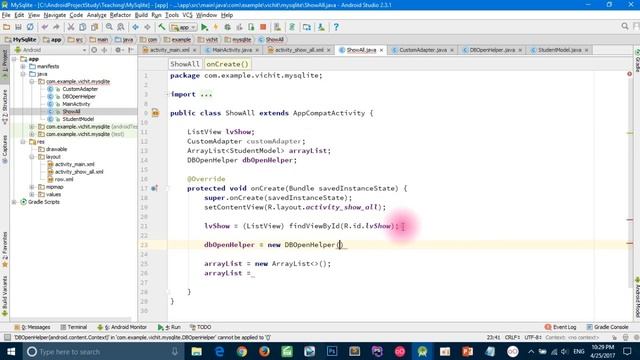Toggle the Build Variants side panel

pyautogui.click(x=5, y=296)
